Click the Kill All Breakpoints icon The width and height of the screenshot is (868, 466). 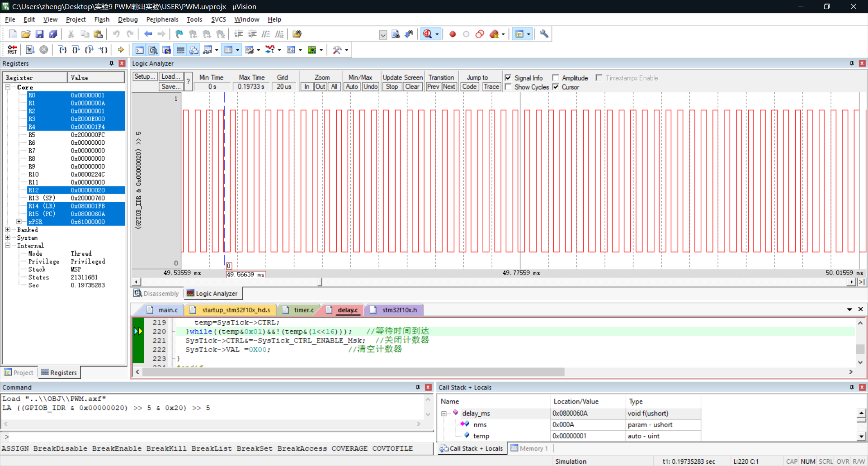(494, 34)
